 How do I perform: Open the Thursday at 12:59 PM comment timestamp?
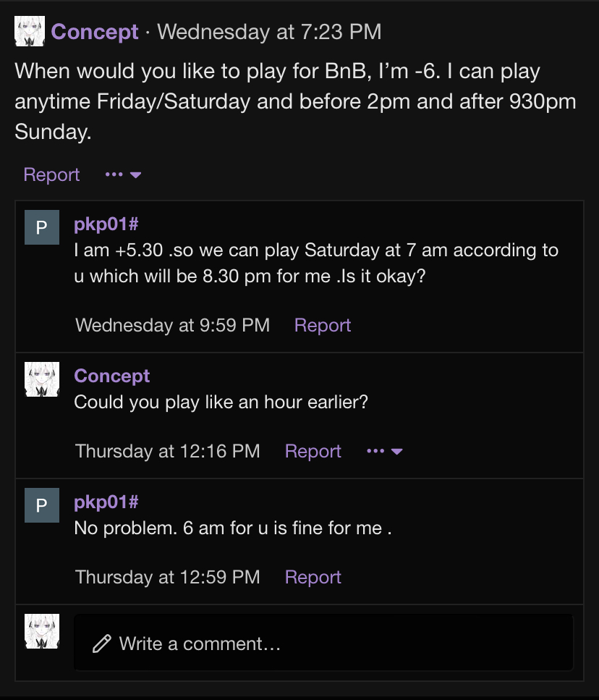(x=167, y=577)
